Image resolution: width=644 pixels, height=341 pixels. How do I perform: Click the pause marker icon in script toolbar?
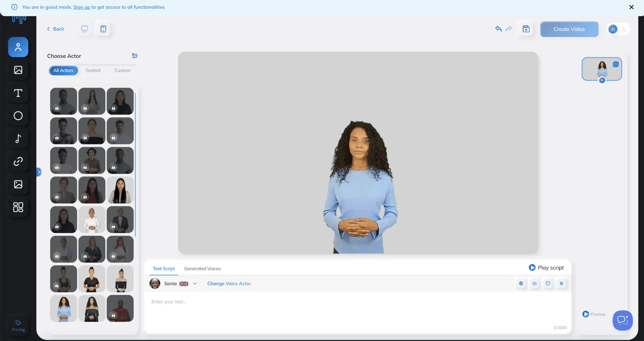click(561, 283)
